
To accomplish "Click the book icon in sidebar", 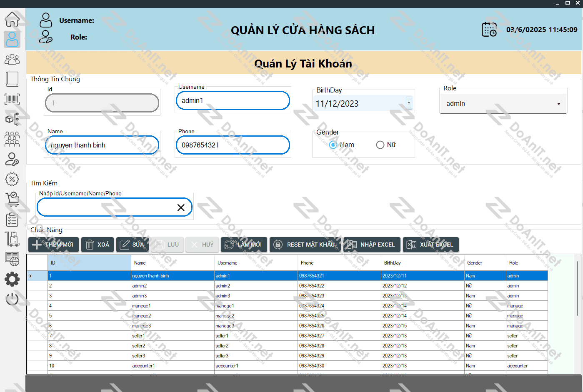I will (x=12, y=79).
